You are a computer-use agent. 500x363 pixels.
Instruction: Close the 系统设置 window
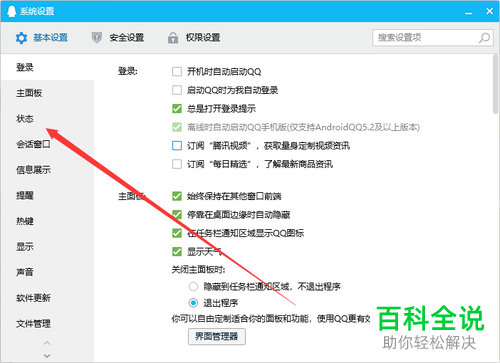(489, 11)
